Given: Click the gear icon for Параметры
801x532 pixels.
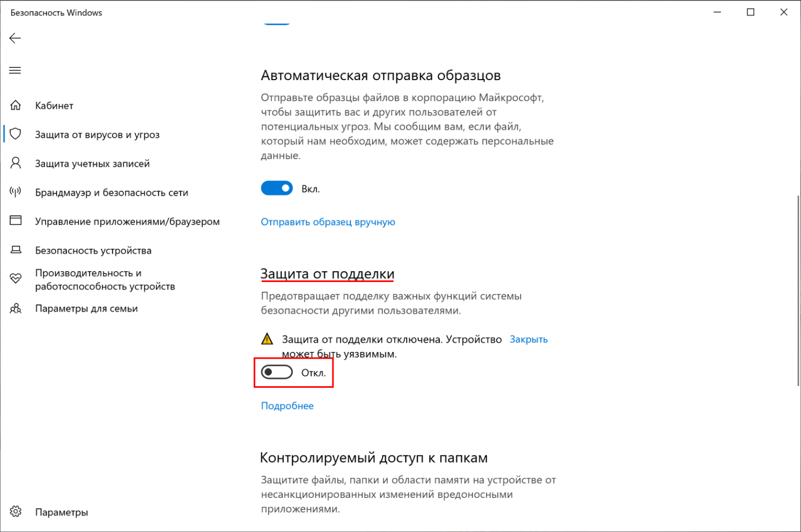Looking at the screenshot, I should (x=16, y=512).
